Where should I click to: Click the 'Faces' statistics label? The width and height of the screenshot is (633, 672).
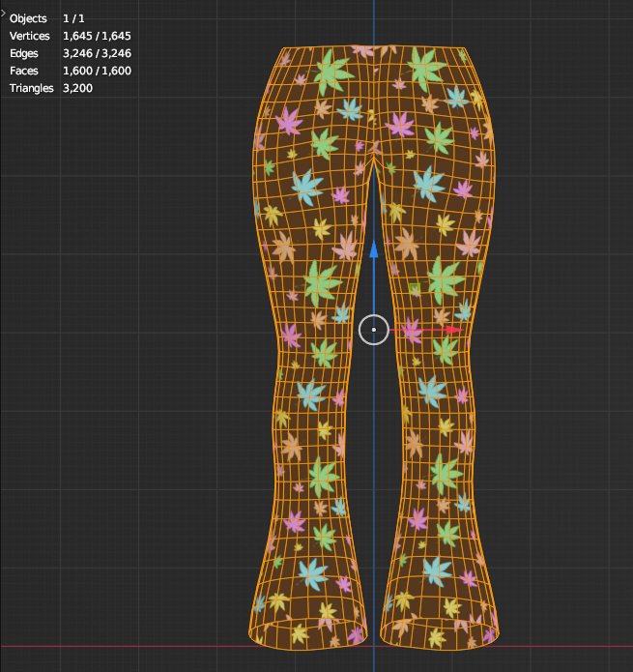point(24,71)
